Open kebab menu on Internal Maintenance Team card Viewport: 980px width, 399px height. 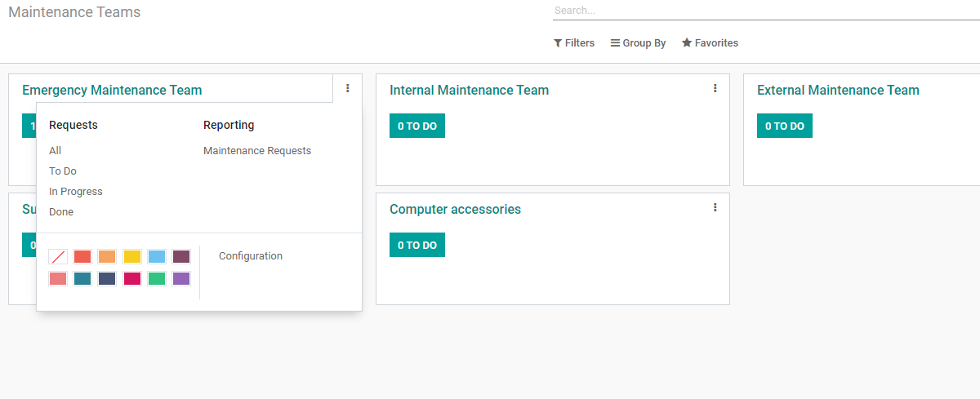(715, 88)
